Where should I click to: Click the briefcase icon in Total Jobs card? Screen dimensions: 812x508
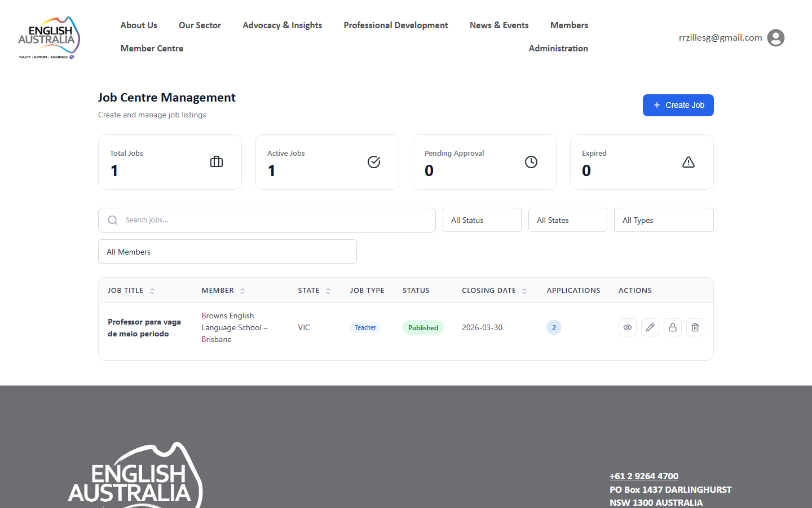217,162
